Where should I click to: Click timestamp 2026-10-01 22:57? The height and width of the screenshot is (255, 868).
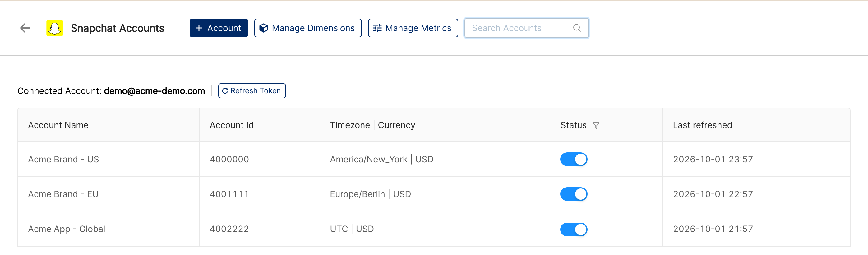point(713,194)
